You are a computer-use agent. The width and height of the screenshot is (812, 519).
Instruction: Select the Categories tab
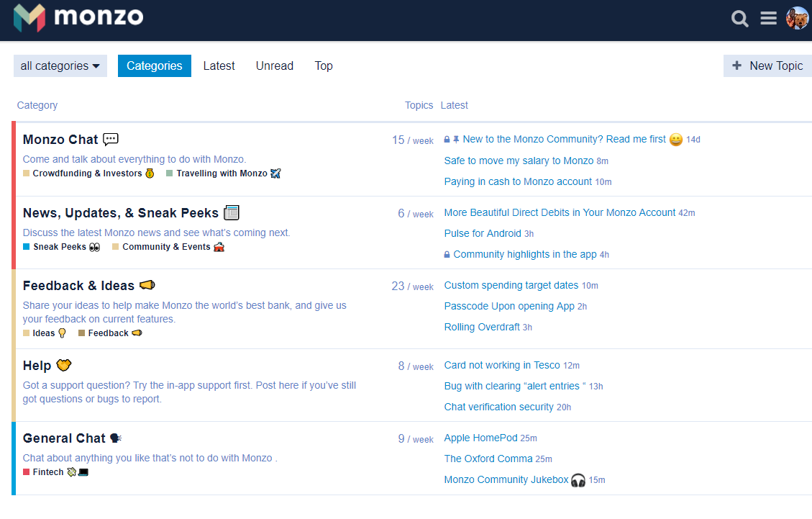click(155, 66)
